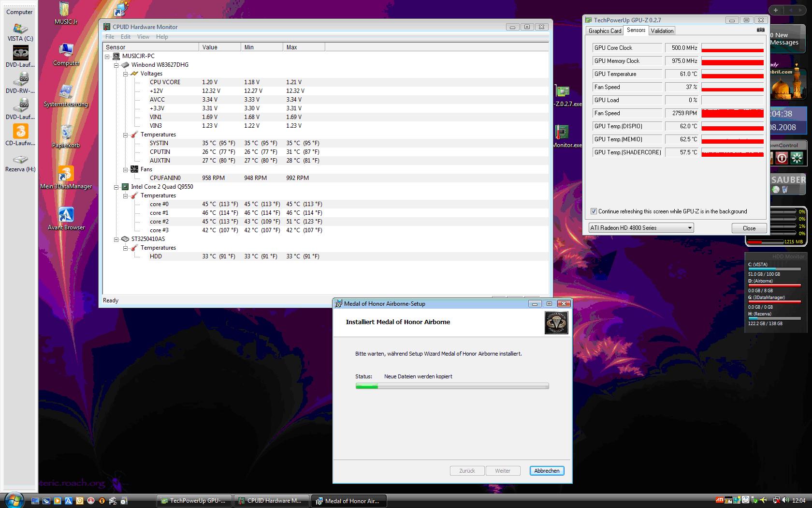Click the Windows Start orb
The image size is (812, 508).
14,500
